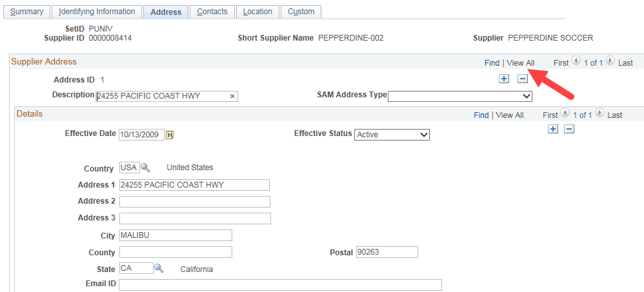Clear the Description field with X icon

(x=232, y=96)
